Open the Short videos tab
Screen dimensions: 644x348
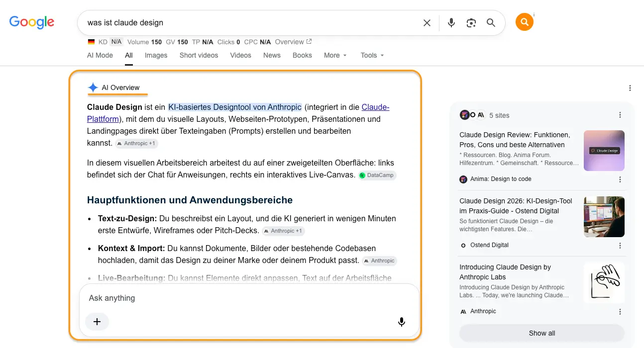tap(199, 55)
